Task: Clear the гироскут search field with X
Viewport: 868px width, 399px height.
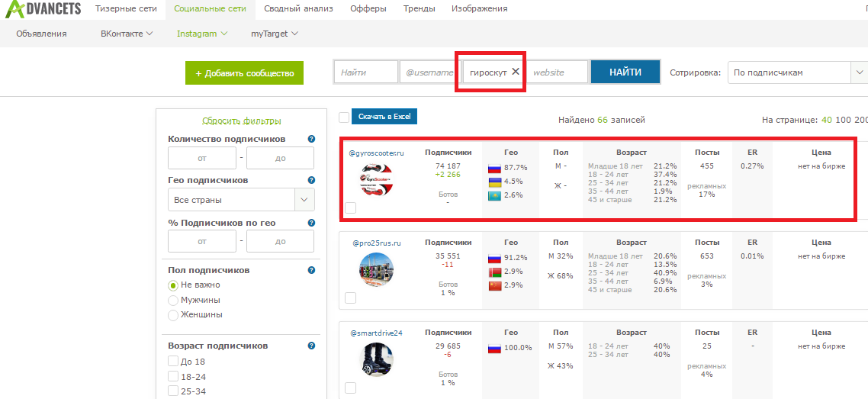Action: [x=516, y=72]
